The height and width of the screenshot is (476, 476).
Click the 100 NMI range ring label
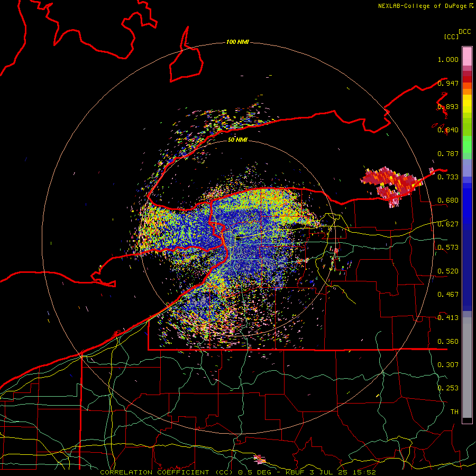coord(237,42)
